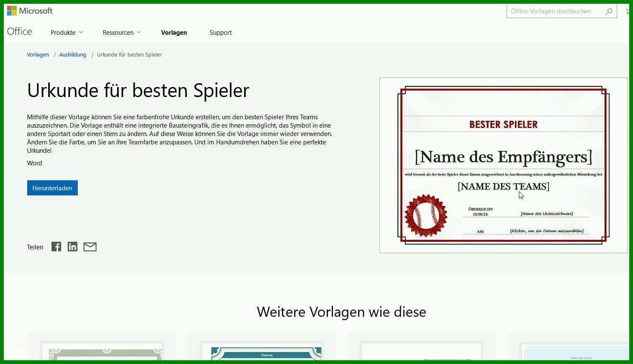Expand the Ressourcen dropdown menu

click(x=122, y=33)
